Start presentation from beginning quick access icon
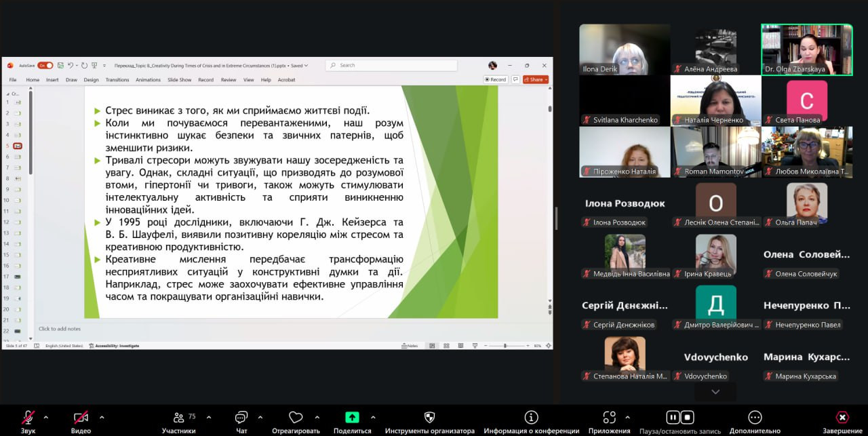 click(94, 66)
